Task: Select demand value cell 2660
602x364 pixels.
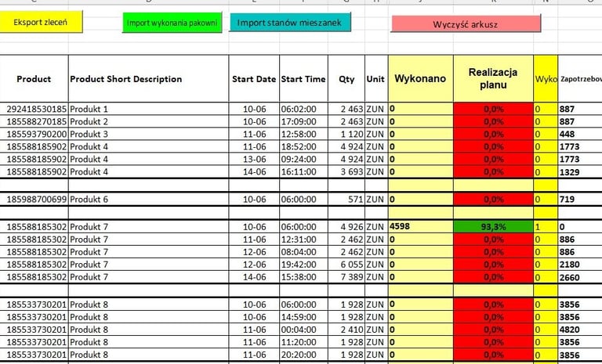Action: tap(580, 277)
